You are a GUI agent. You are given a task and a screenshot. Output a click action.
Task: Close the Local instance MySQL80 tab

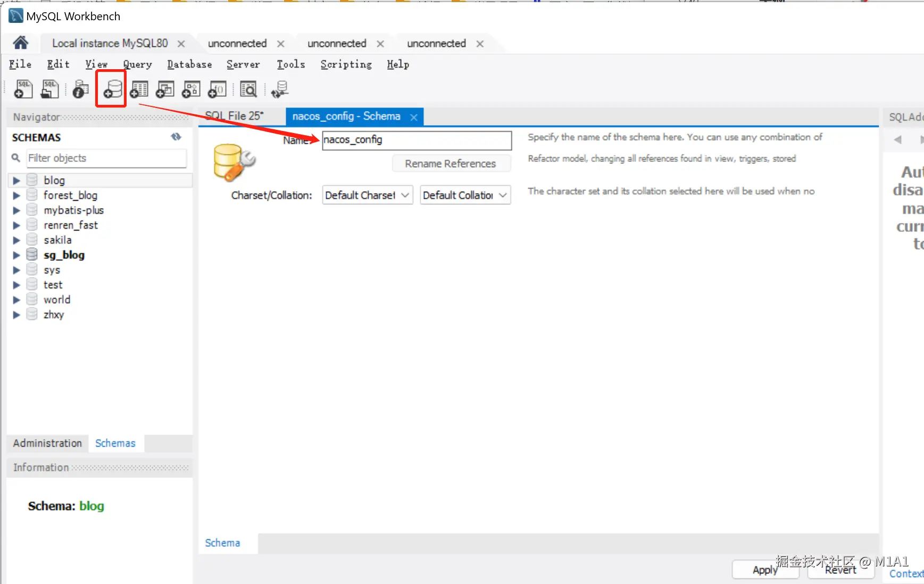tap(181, 44)
